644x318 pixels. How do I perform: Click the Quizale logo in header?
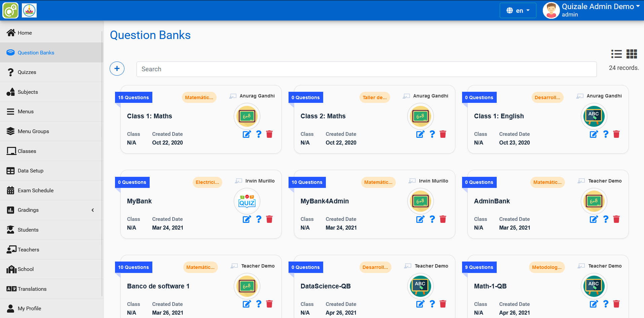tap(10, 10)
